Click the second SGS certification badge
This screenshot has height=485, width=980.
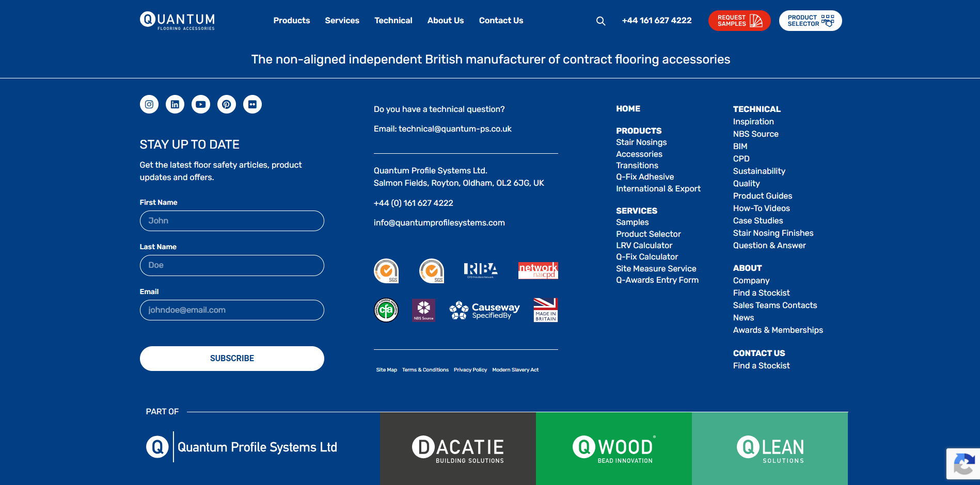tap(432, 271)
